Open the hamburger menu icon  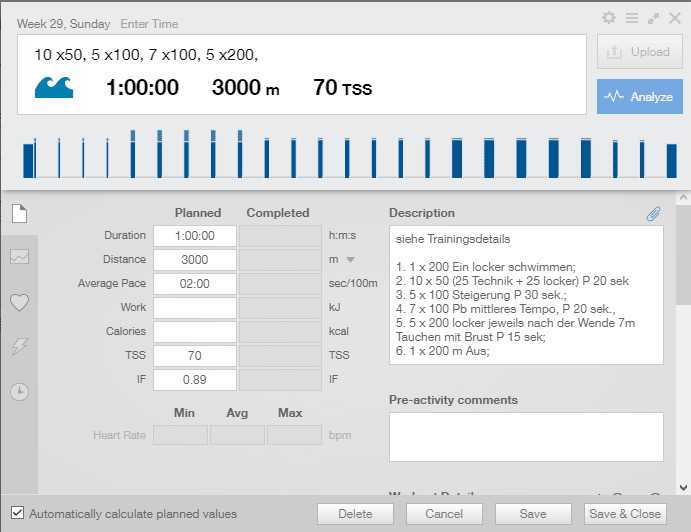click(x=631, y=18)
